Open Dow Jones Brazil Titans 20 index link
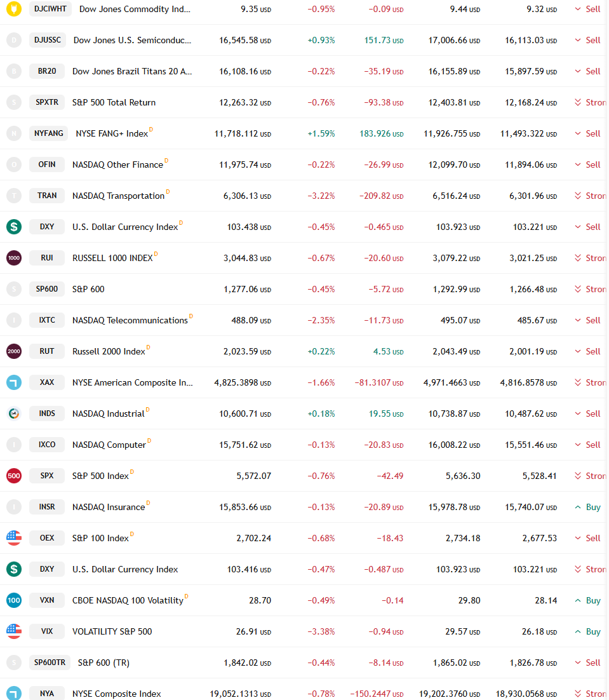The height and width of the screenshot is (700, 609). click(132, 71)
